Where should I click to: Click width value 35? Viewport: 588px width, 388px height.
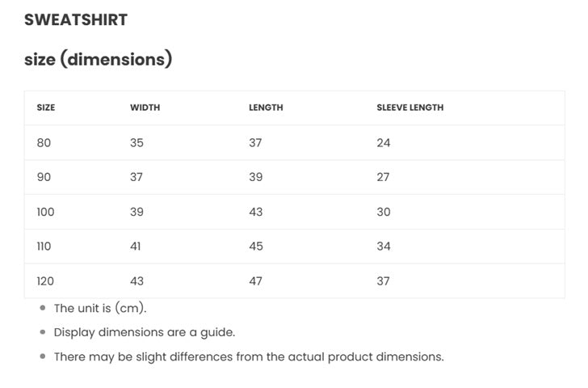[136, 143]
